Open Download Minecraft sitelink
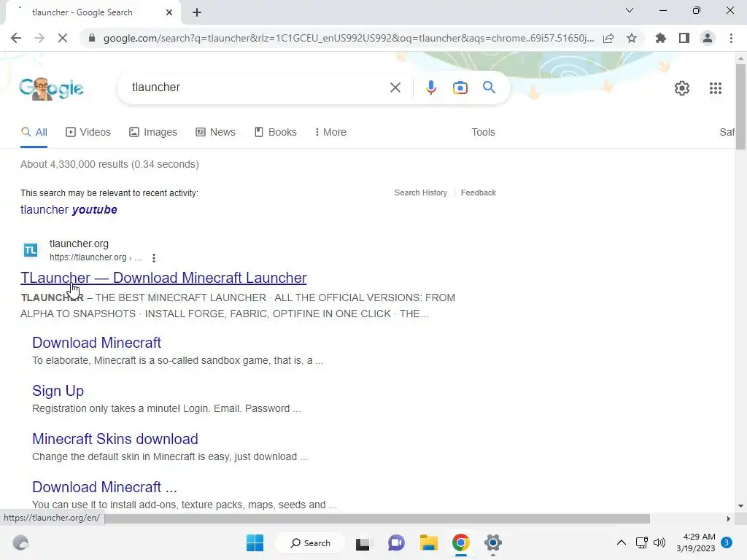Screen dimensions: 747x560 click(97, 343)
